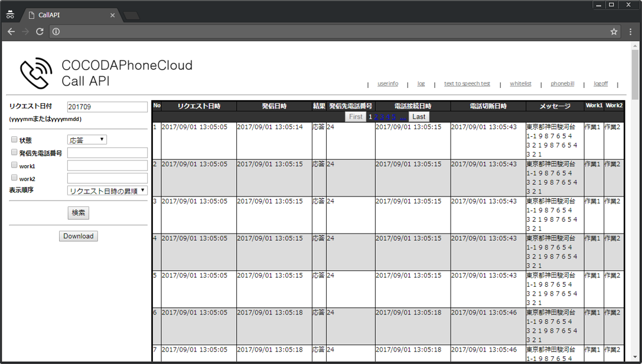
Task: Bookmark this page with the star icon
Action: click(614, 31)
